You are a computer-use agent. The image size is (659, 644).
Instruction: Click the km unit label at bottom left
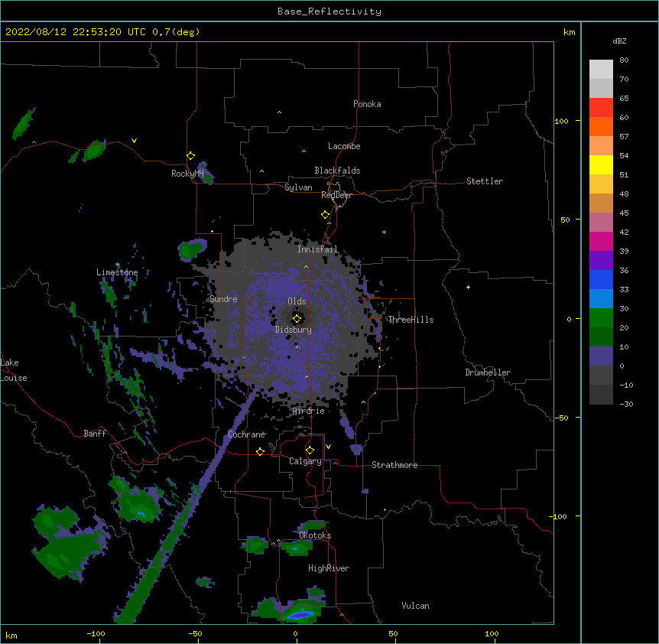pos(11,635)
